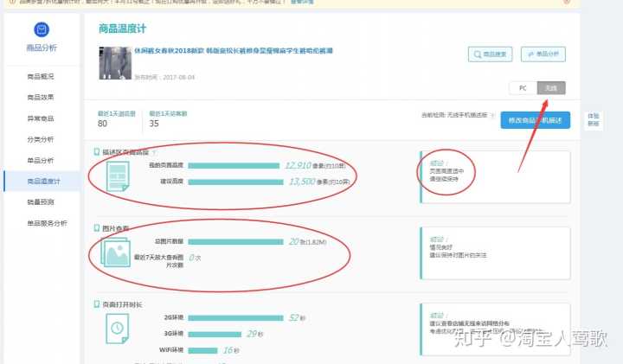Click the 体验新版 side tab
This screenshot has height=364, width=623.
pyautogui.click(x=594, y=119)
